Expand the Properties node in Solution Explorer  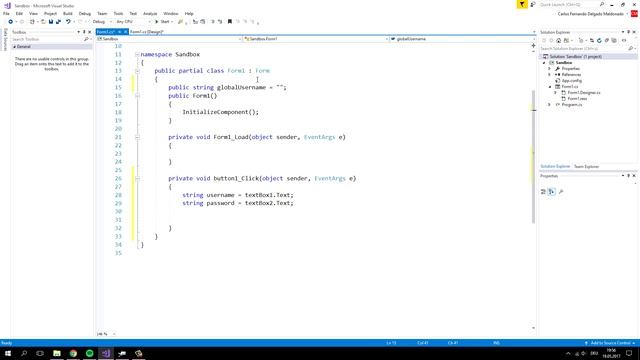click(549, 69)
